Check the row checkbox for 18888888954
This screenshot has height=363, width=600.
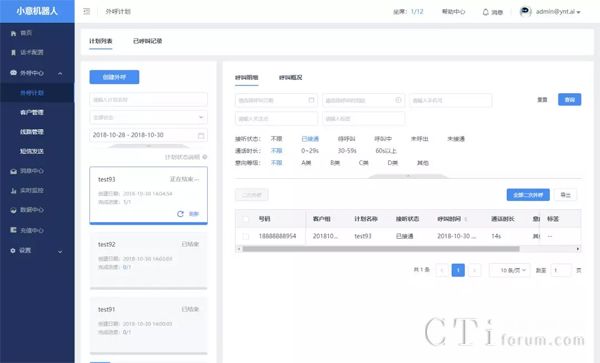(246, 236)
